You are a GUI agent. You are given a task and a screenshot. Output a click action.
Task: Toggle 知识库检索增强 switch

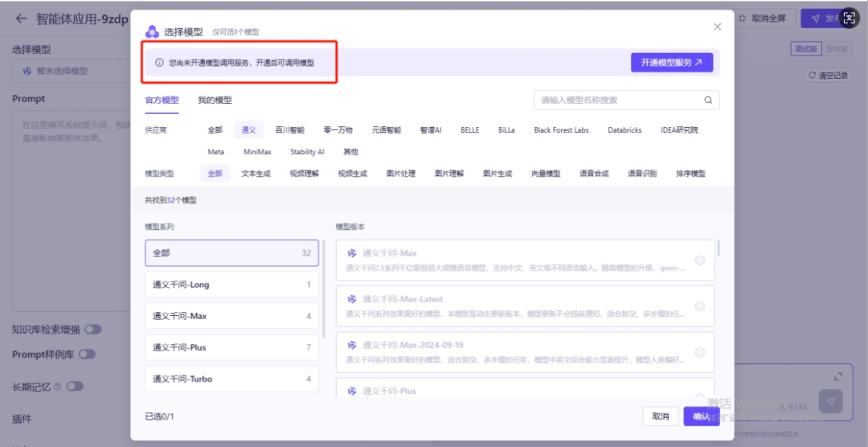pos(93,330)
